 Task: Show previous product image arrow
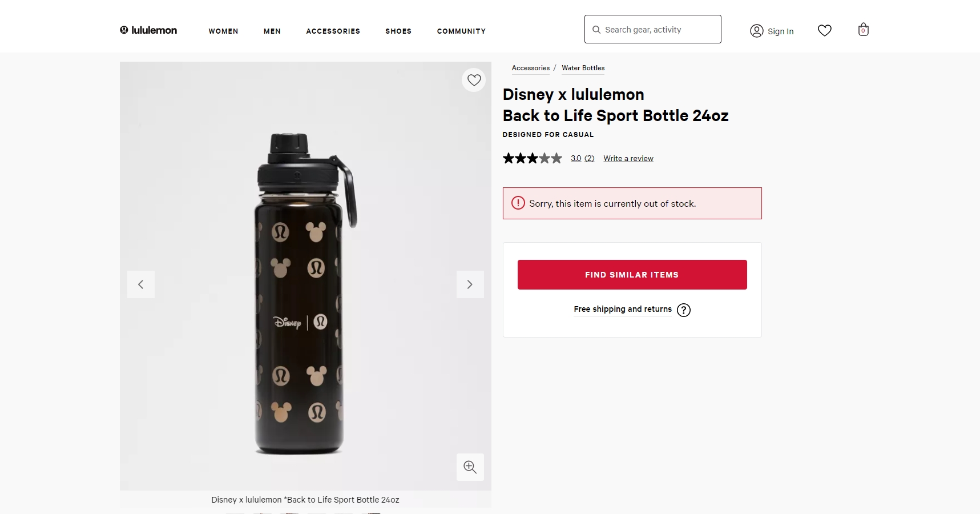[141, 284]
